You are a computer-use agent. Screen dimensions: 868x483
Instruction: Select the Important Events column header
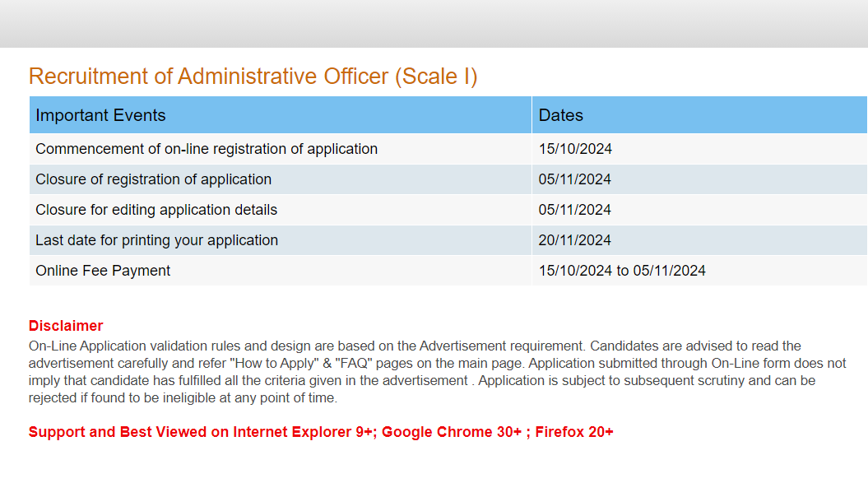point(100,115)
